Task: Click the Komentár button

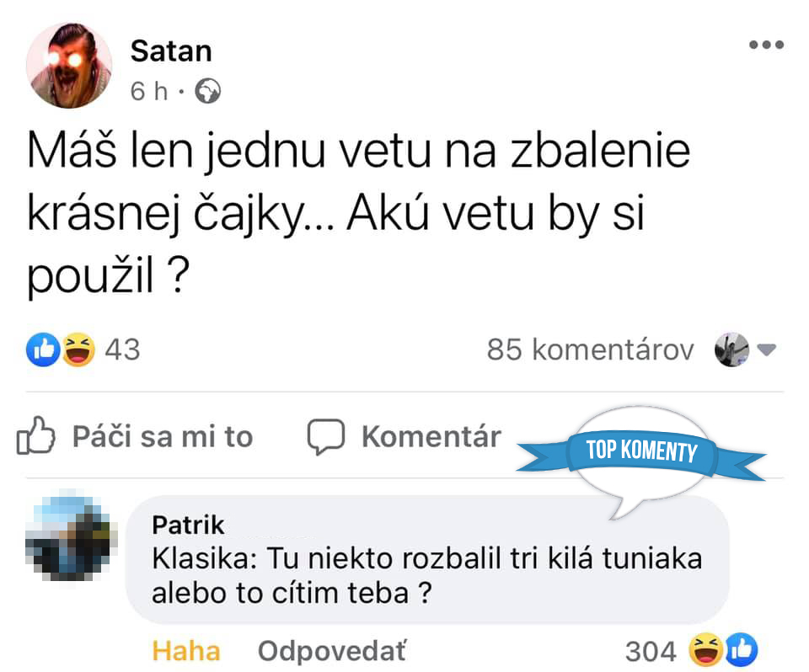Action: [x=404, y=436]
